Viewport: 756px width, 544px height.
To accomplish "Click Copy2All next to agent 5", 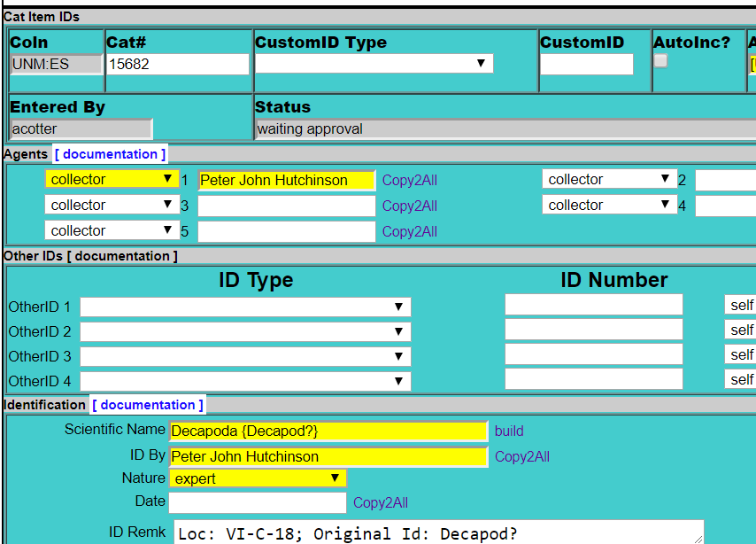I will (409, 232).
